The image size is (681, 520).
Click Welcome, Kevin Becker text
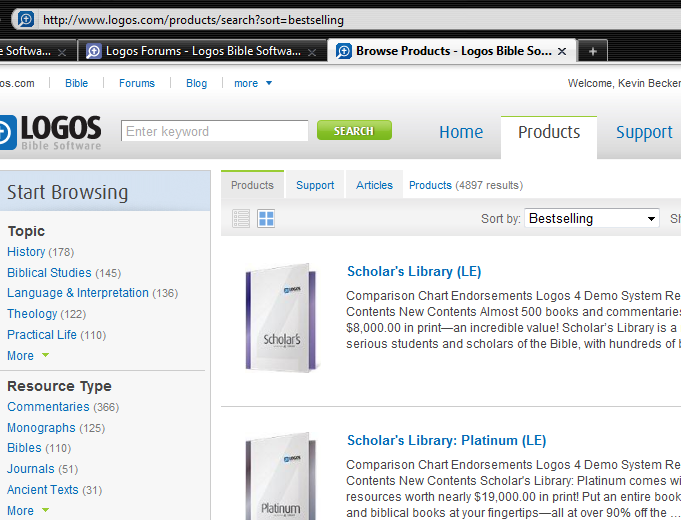624,83
